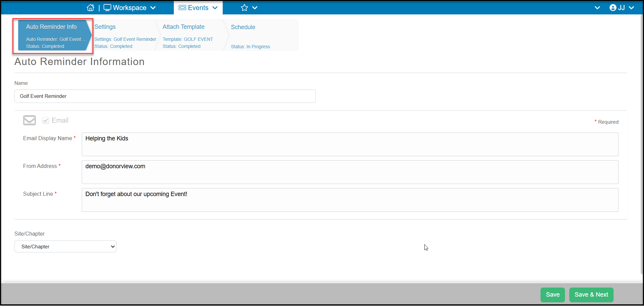Click the Save button
Viewport: 644px width, 306px height.
[x=553, y=295]
